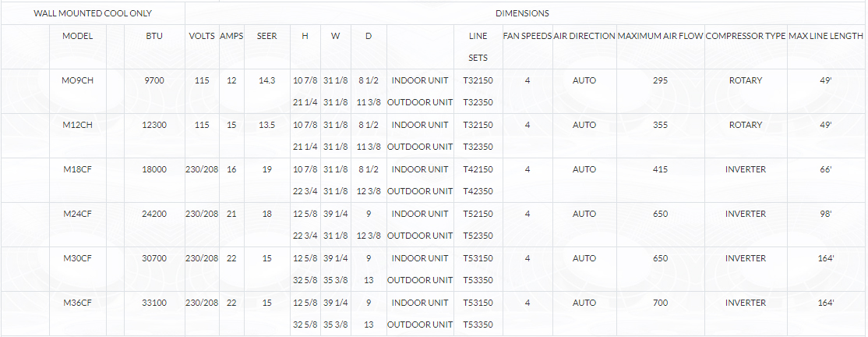Image resolution: width=868 pixels, height=337 pixels.
Task: Click the 33100 BTU value
Action: click(154, 303)
